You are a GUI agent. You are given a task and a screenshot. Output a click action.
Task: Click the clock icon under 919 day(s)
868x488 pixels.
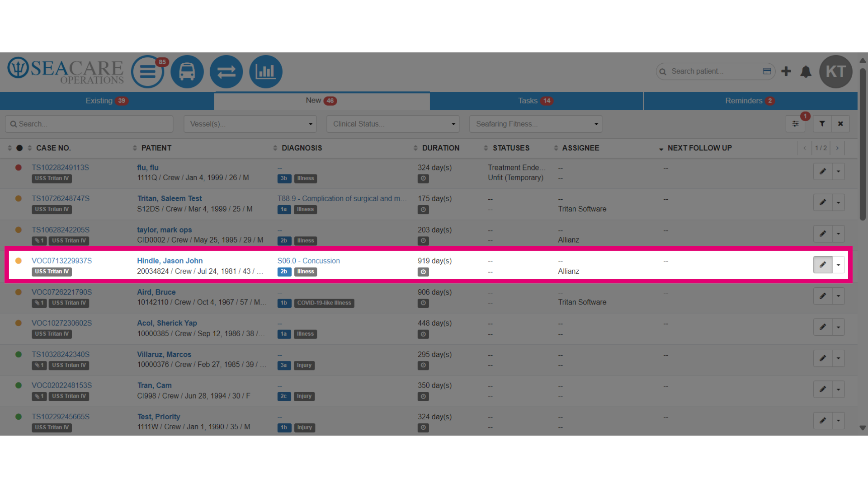pyautogui.click(x=423, y=272)
